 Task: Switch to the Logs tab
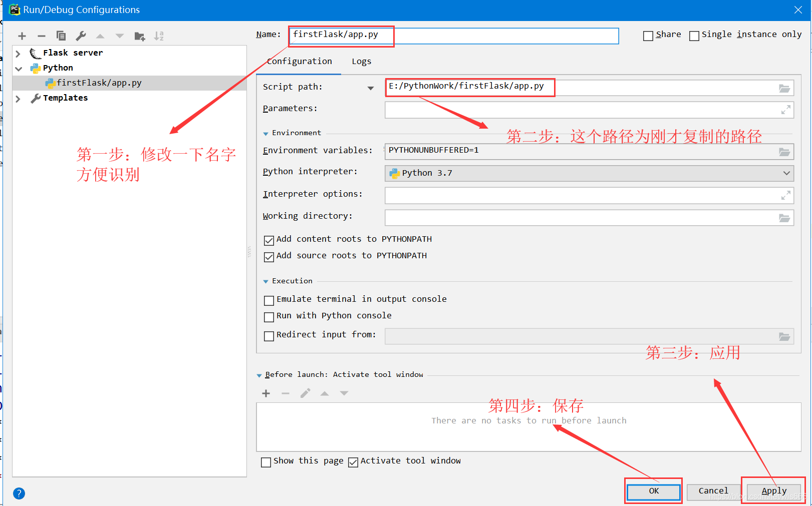pyautogui.click(x=361, y=62)
